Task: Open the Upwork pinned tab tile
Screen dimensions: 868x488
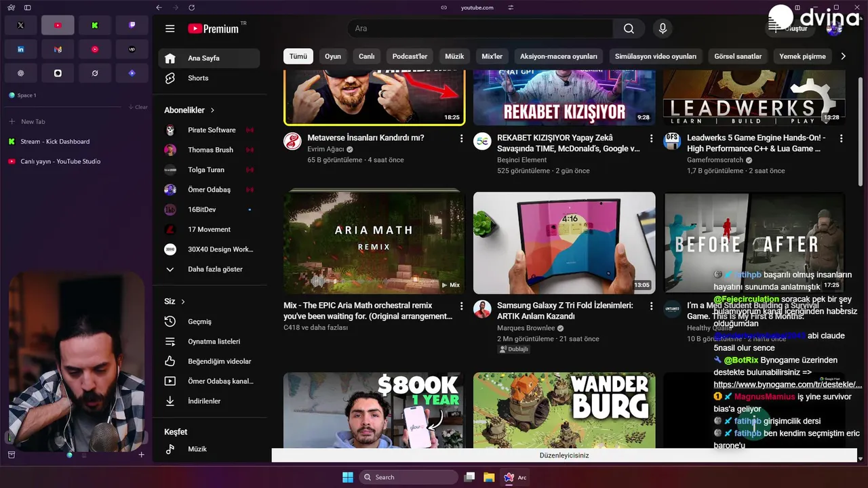Action: pyautogui.click(x=132, y=49)
